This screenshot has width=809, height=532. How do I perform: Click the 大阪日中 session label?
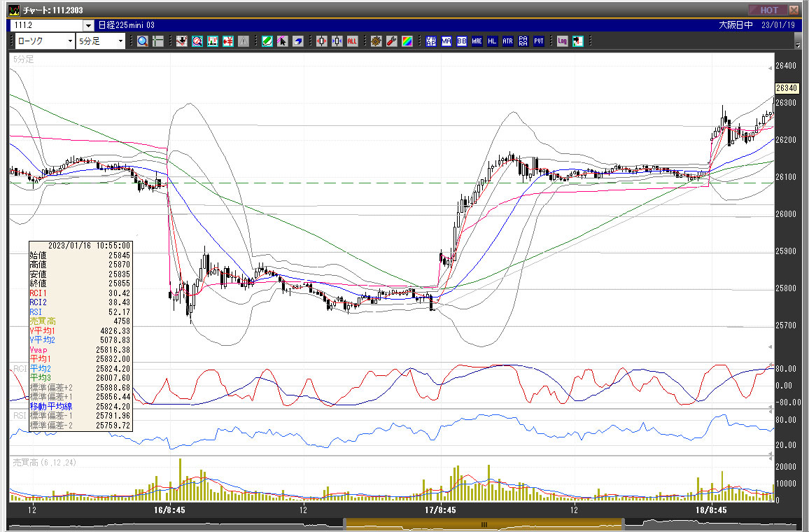(736, 24)
